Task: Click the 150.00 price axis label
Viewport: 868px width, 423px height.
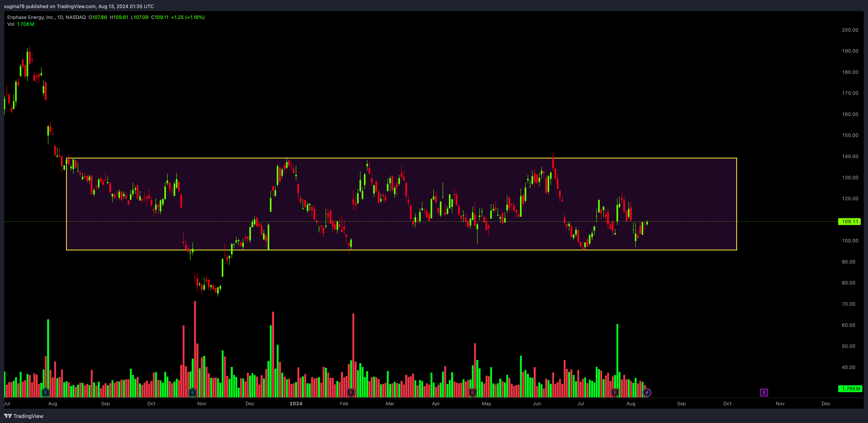Action: point(850,135)
